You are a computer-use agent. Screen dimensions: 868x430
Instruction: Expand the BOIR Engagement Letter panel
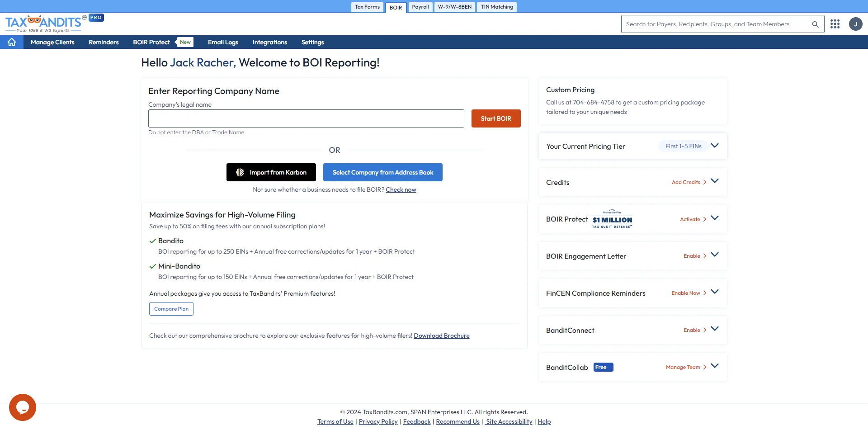point(715,255)
